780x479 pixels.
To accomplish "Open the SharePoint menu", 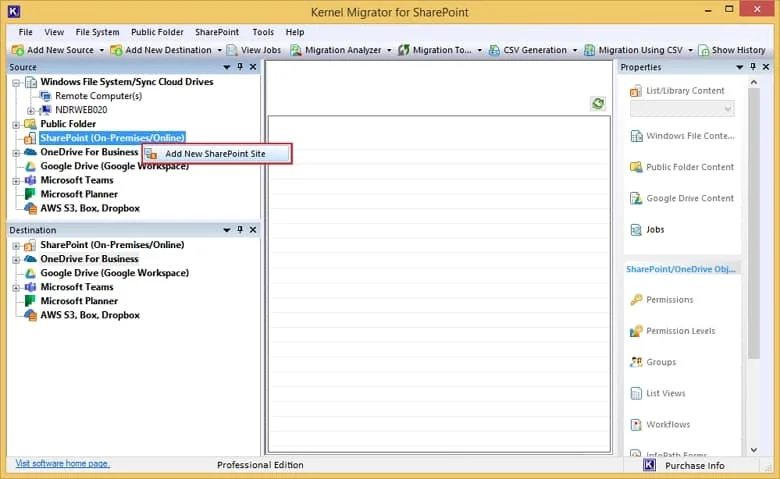I will [217, 32].
